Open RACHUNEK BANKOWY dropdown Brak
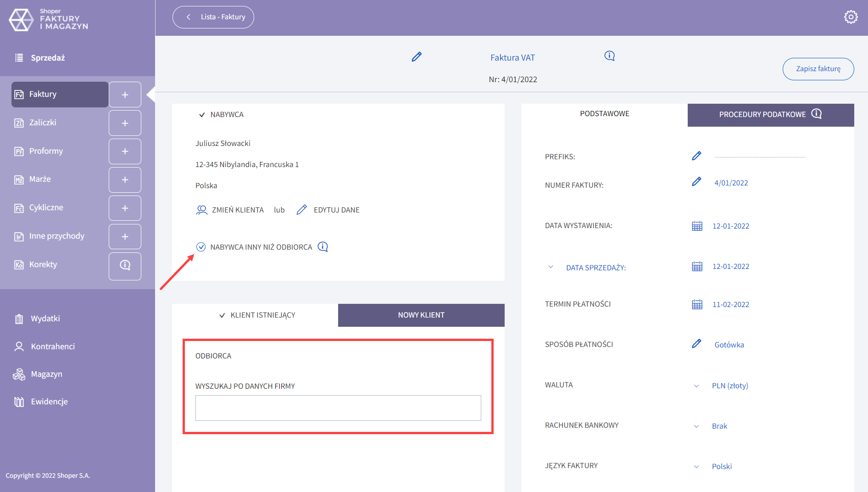The height and width of the screenshot is (492, 868). 710,426
